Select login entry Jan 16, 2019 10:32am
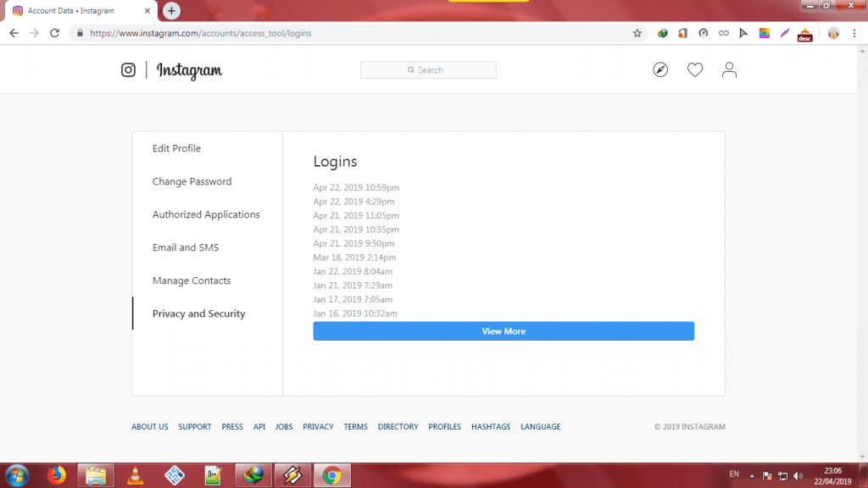This screenshot has height=488, width=868. pos(355,313)
